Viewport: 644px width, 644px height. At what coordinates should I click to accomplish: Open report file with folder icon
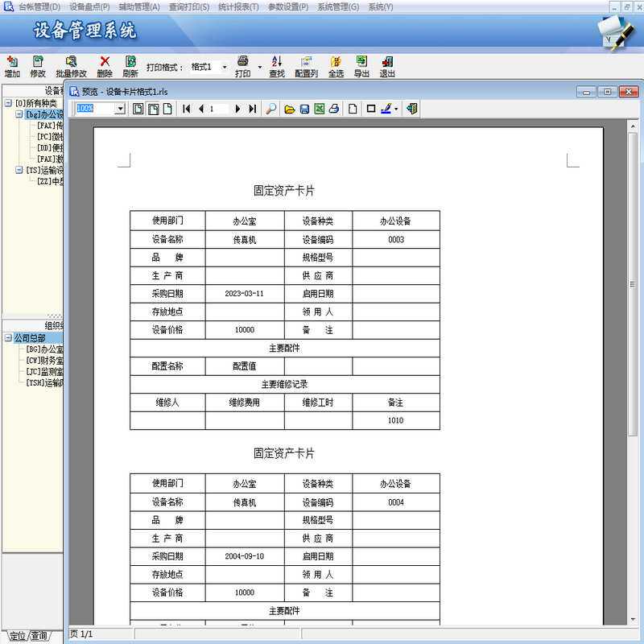pos(290,109)
